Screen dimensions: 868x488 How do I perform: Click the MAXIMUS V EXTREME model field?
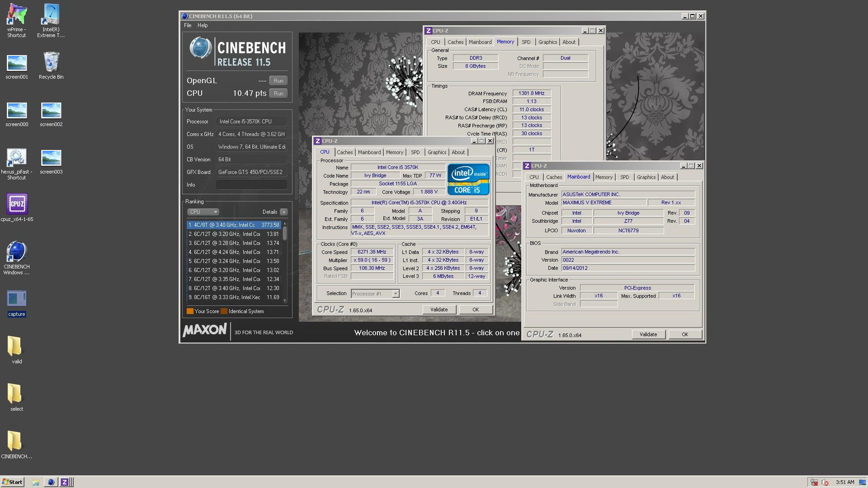click(x=604, y=202)
